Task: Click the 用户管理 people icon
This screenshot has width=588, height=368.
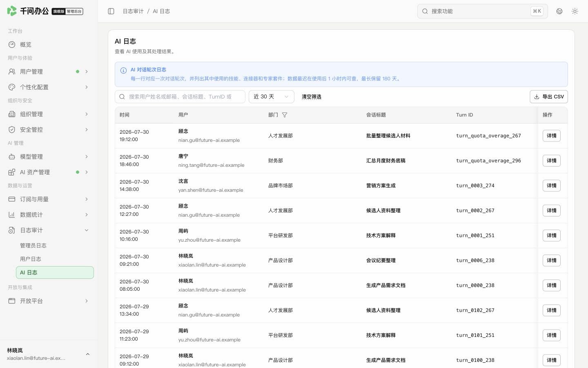Action: (12, 72)
